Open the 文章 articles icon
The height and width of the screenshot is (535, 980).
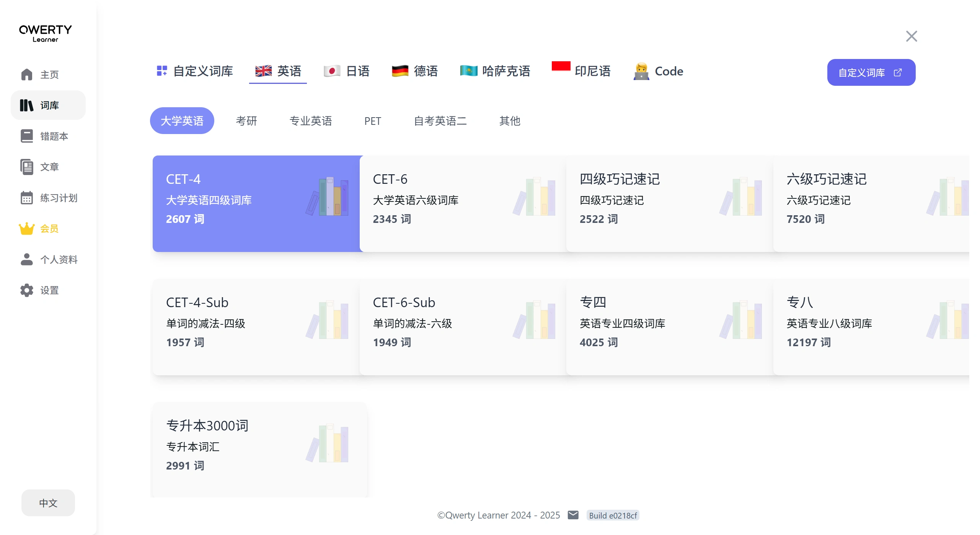coord(27,167)
